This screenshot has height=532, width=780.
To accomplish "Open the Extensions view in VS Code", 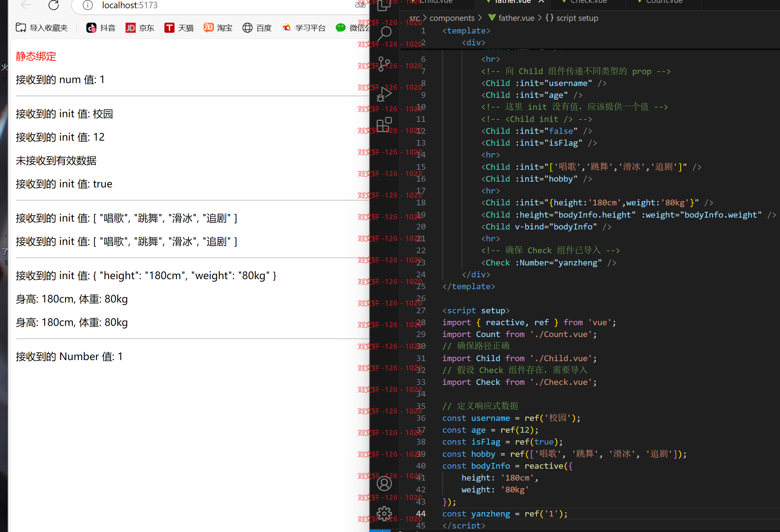I will pos(384,125).
